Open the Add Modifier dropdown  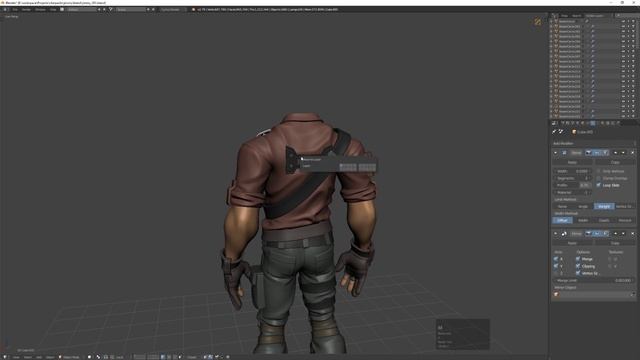(x=594, y=143)
